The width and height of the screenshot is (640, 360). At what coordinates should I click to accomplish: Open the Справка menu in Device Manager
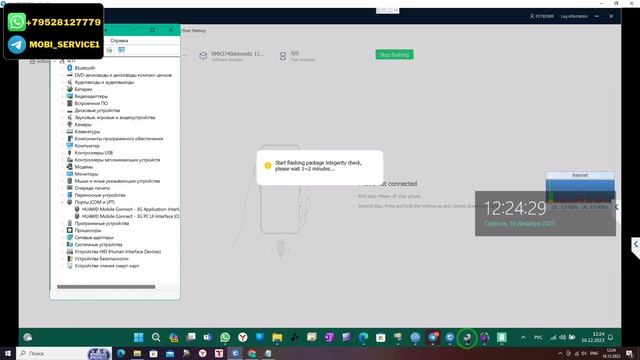(119, 41)
